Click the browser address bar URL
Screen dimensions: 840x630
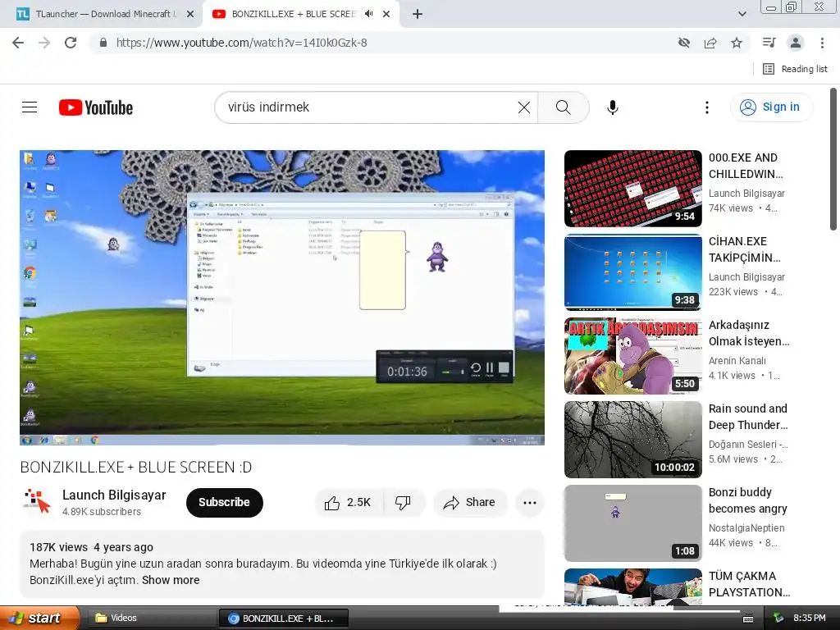pyautogui.click(x=242, y=43)
